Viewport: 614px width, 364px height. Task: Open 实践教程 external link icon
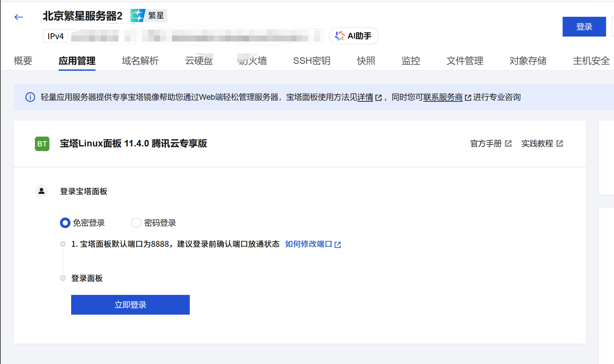pos(560,143)
